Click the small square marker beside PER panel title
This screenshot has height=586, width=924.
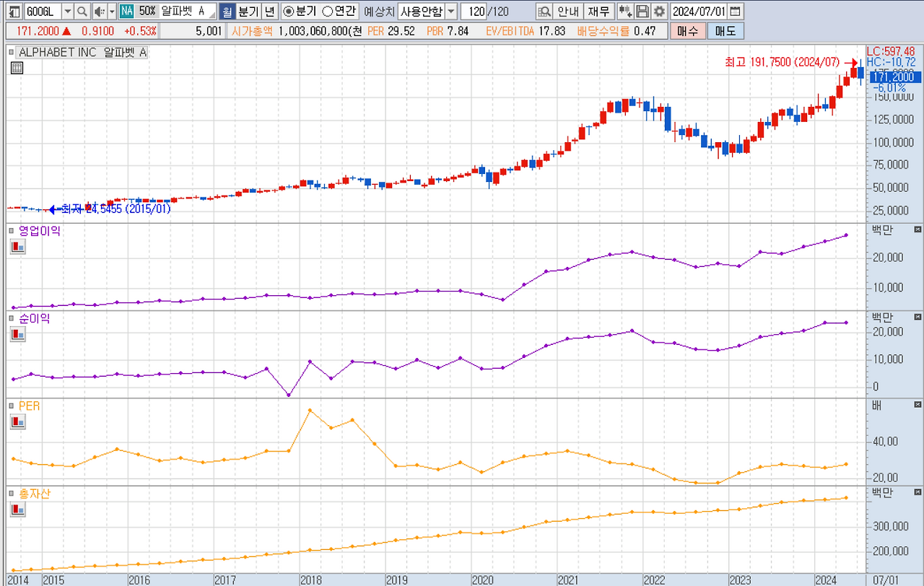tap(11, 406)
